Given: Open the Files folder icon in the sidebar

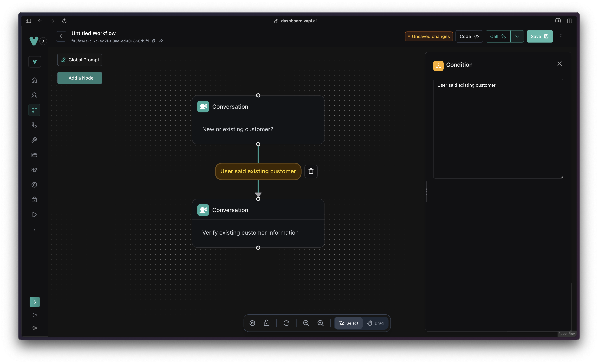Looking at the screenshot, I should [34, 155].
